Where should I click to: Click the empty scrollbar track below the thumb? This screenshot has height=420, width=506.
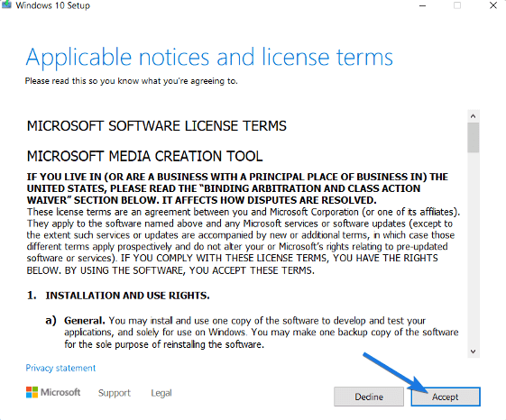(474, 249)
